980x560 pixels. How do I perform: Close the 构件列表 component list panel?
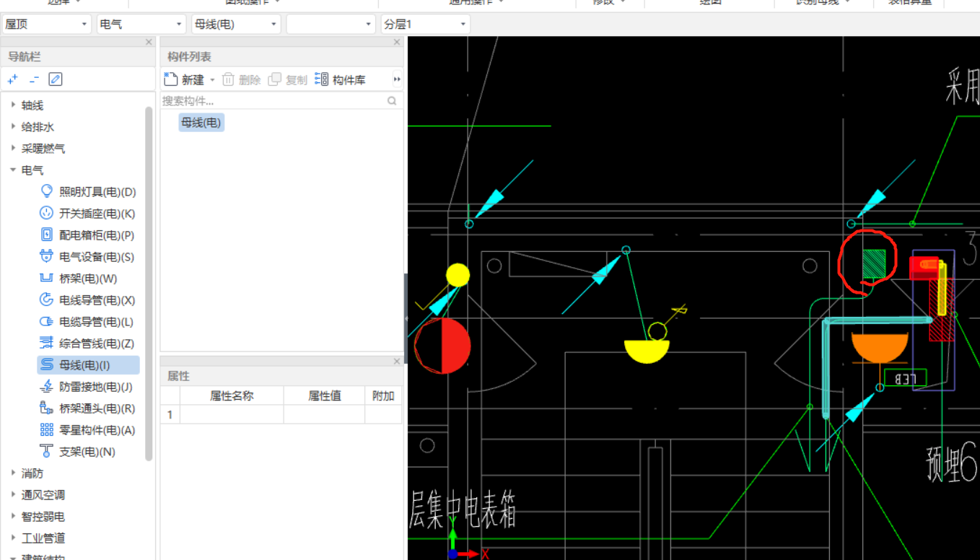point(397,43)
